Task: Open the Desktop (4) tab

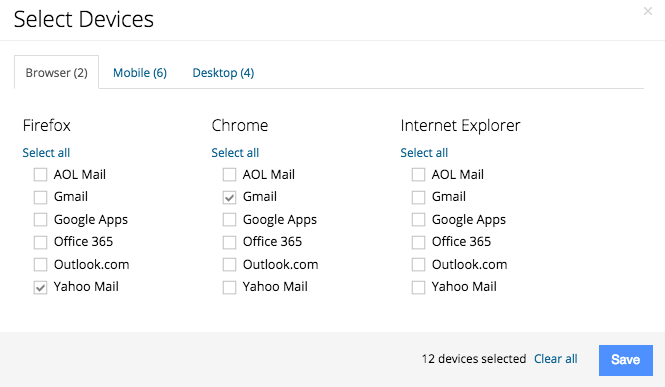Action: click(x=223, y=72)
